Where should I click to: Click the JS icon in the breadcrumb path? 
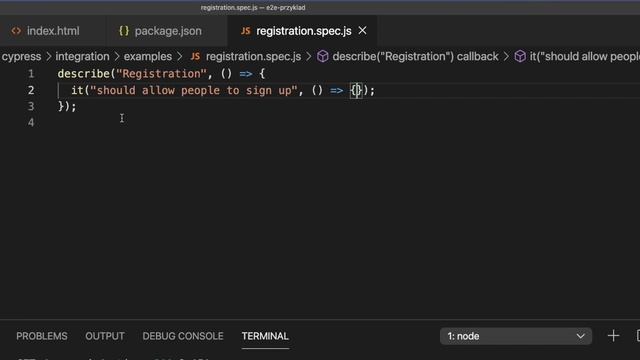[x=196, y=56]
